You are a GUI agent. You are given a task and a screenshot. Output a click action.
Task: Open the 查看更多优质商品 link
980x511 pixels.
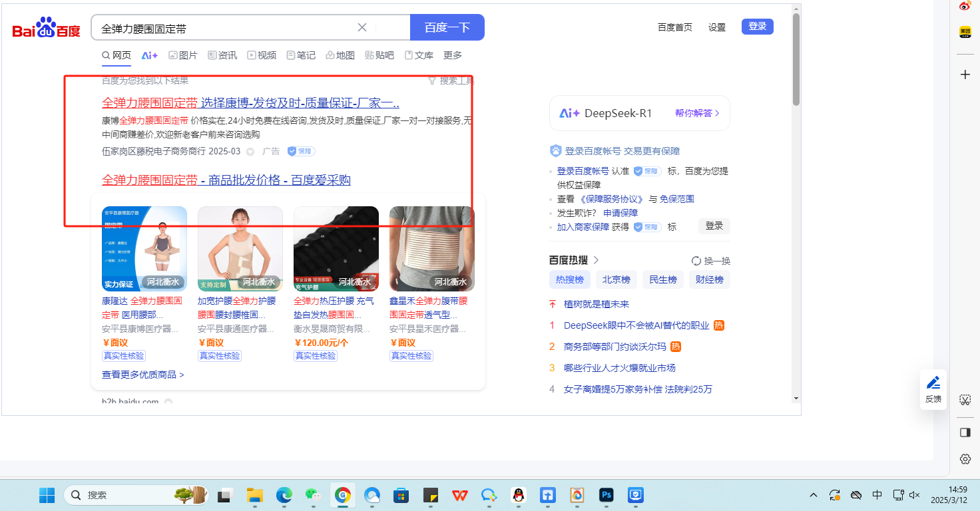[x=142, y=375]
